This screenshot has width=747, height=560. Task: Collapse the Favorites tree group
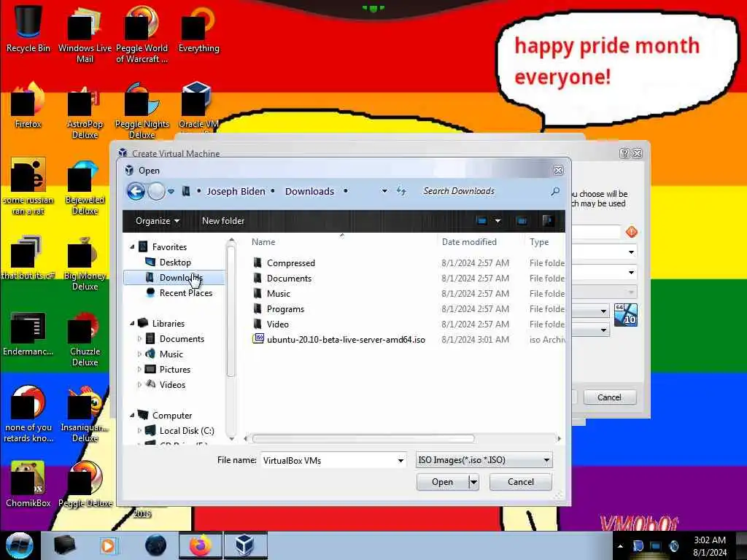point(132,246)
